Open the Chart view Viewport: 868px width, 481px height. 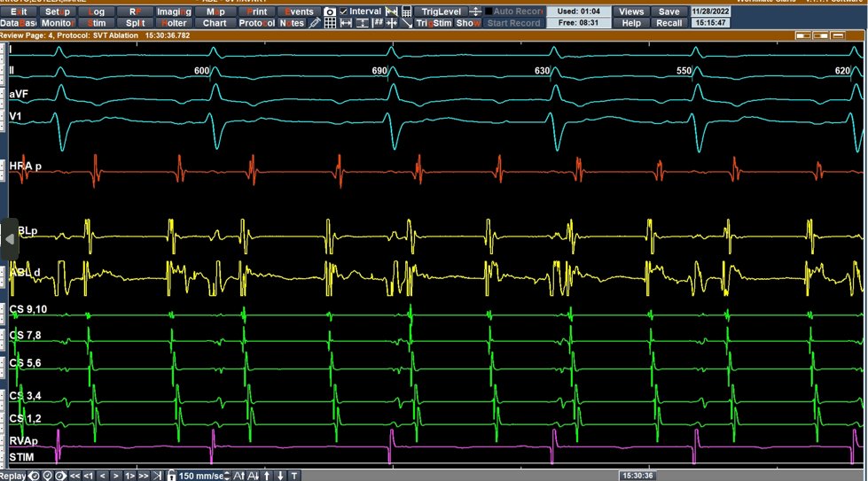tap(215, 23)
